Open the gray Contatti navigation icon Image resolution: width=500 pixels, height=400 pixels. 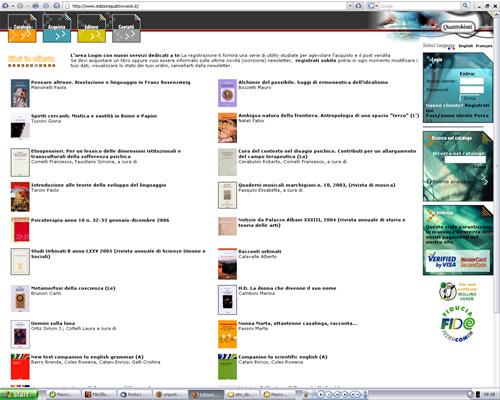tap(126, 29)
